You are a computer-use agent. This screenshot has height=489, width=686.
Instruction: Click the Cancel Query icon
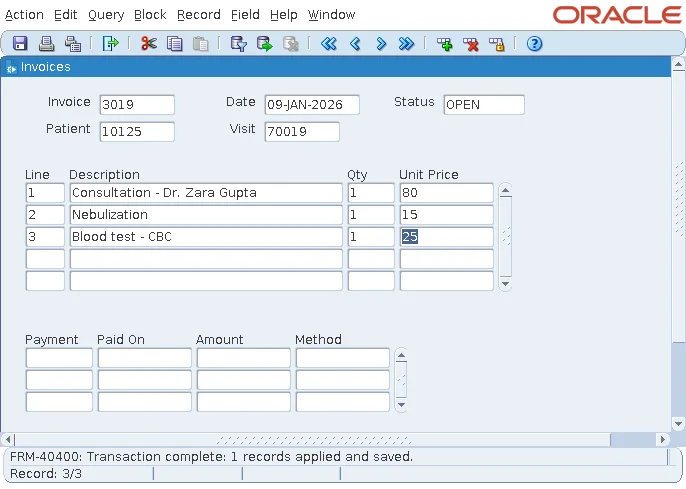point(290,44)
